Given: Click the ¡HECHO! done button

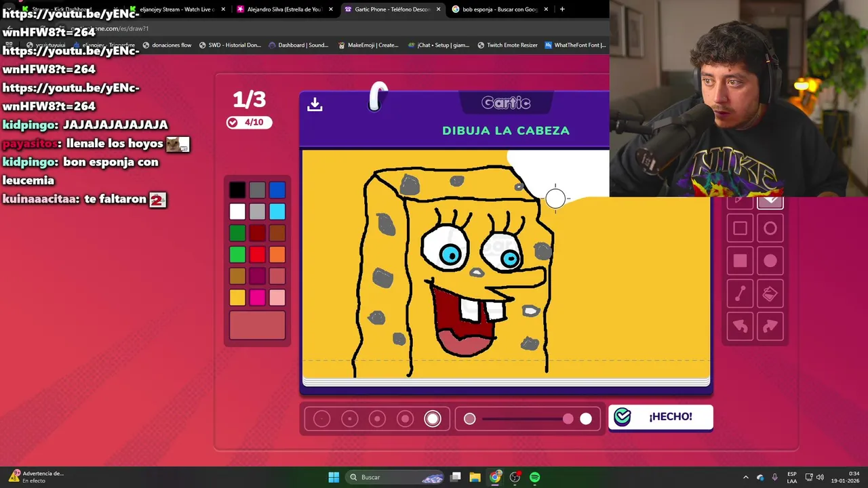Looking at the screenshot, I should [x=660, y=417].
